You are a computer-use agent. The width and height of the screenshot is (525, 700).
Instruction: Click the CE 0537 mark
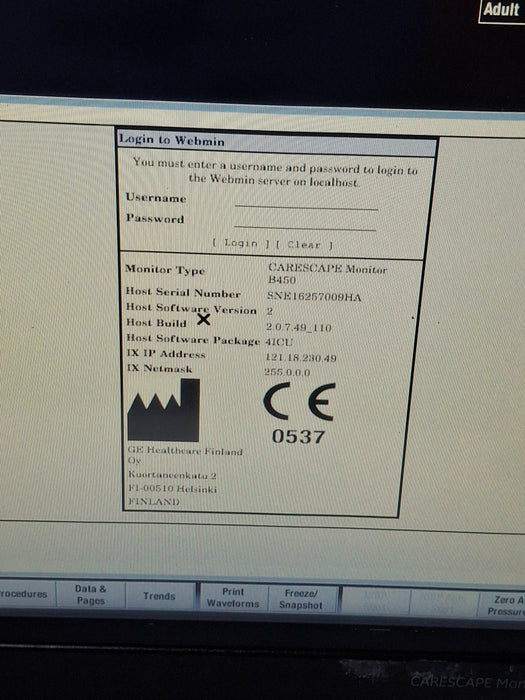point(299,413)
